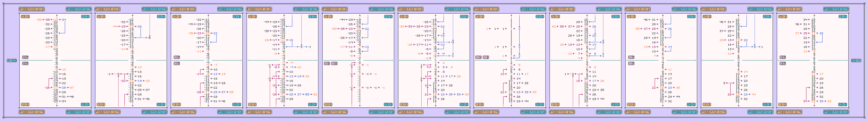Click the left pink badge labeled 1

point(478,57)
